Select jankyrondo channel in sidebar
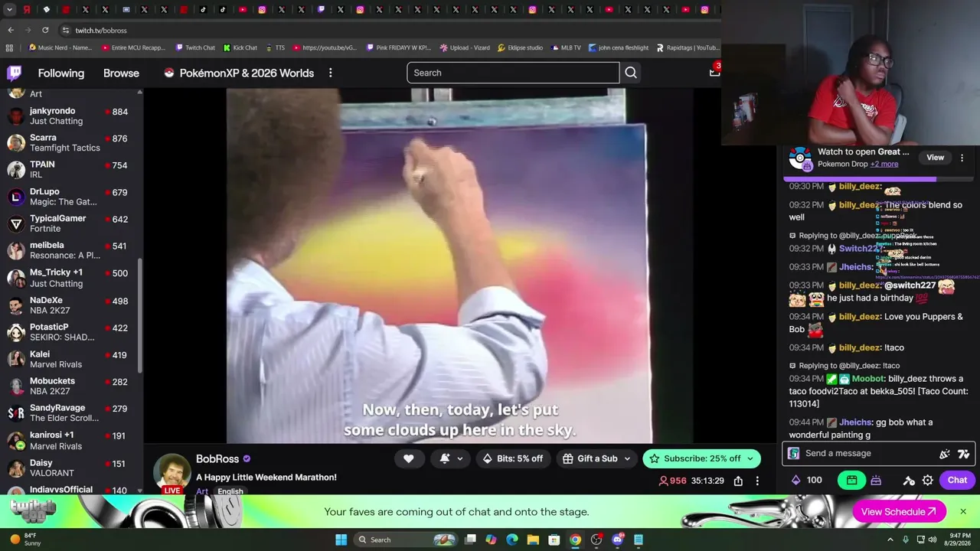Viewport: 980px width, 551px height. pyautogui.click(x=71, y=116)
